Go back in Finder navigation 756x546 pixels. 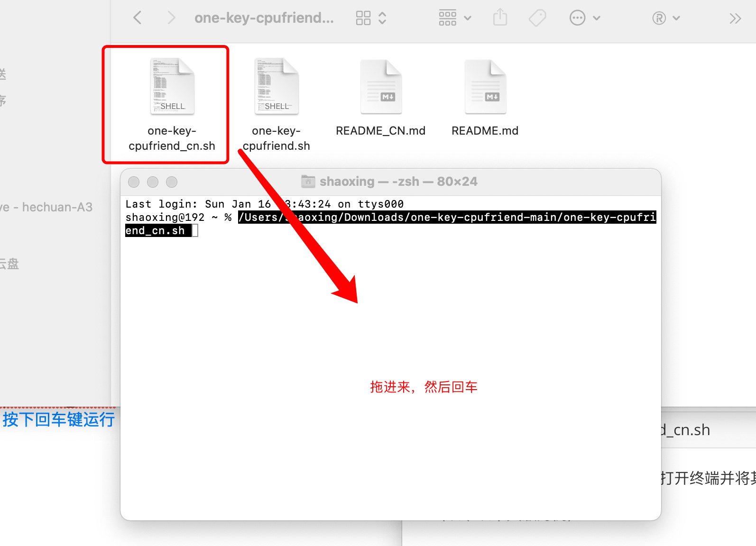click(x=138, y=18)
